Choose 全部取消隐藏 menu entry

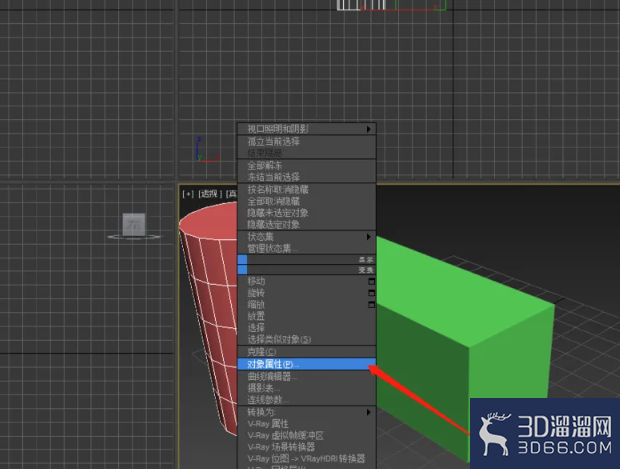pyautogui.click(x=306, y=201)
